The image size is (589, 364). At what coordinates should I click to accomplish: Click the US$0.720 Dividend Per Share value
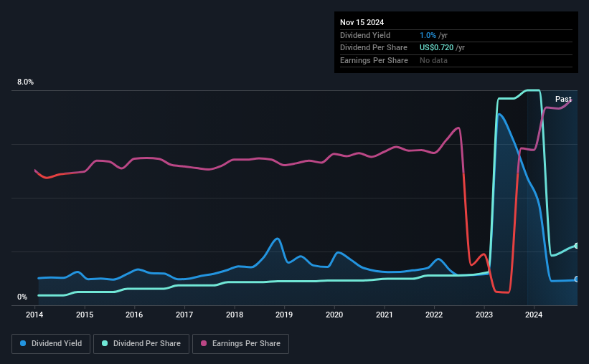click(436, 48)
